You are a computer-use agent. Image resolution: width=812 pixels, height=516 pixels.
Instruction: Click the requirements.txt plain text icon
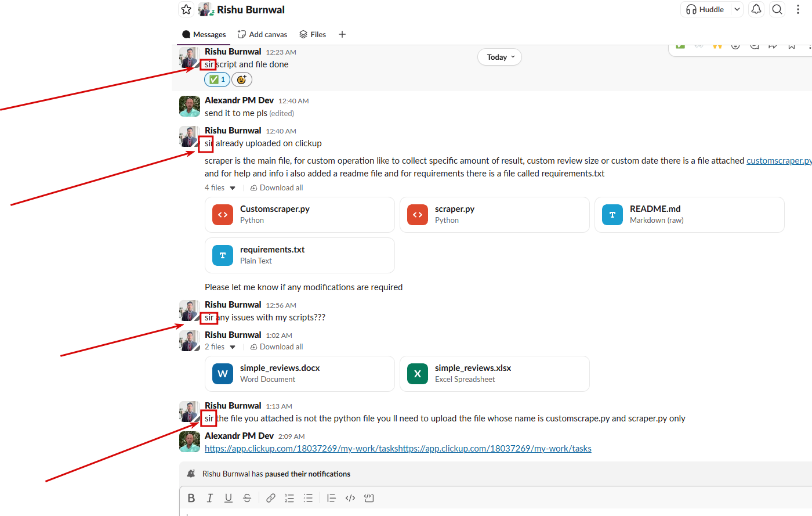[x=223, y=255]
